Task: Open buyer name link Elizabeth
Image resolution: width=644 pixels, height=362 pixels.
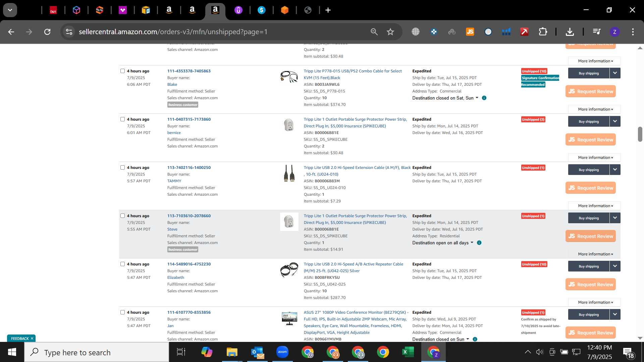Action: 176,278
